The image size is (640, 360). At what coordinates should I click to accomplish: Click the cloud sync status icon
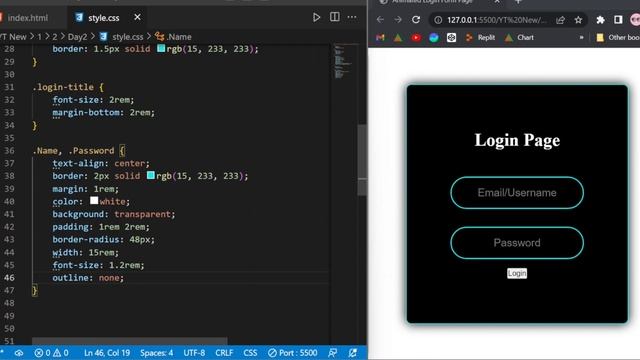coord(19,353)
